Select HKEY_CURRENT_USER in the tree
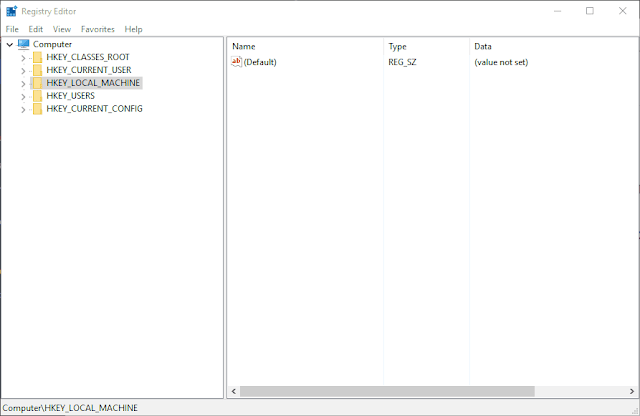The width and height of the screenshot is (640, 416). (x=89, y=70)
